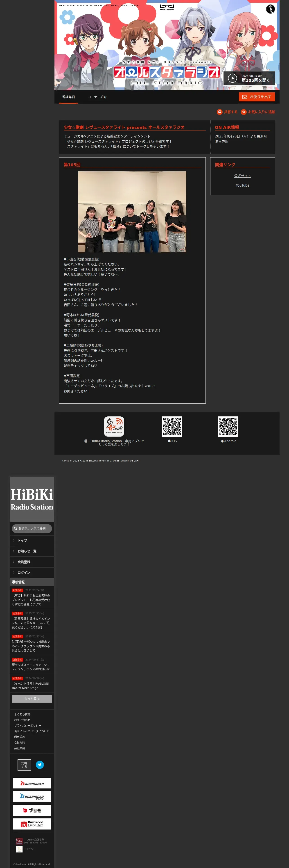This screenshot has height=868, width=289.
Task: Open 利用規約 footer link
Action: (x=20, y=737)
